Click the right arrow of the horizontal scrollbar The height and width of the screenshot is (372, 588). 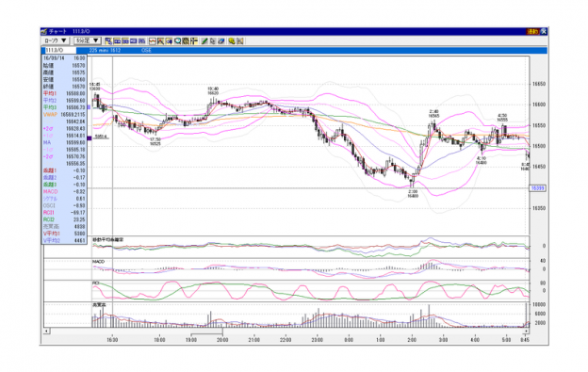(x=526, y=332)
